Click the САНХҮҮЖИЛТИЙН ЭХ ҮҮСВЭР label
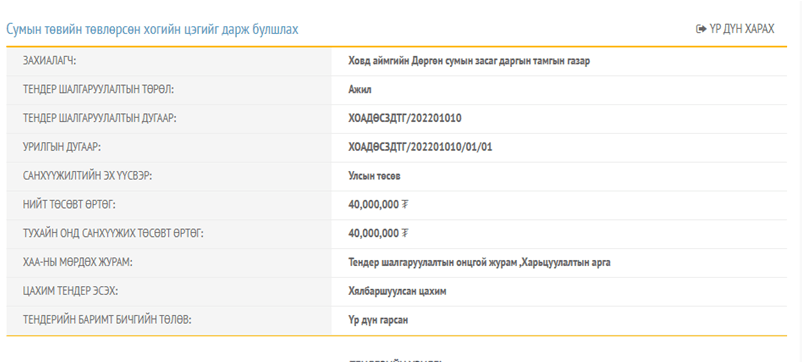The width and height of the screenshot is (802, 362). point(87,176)
